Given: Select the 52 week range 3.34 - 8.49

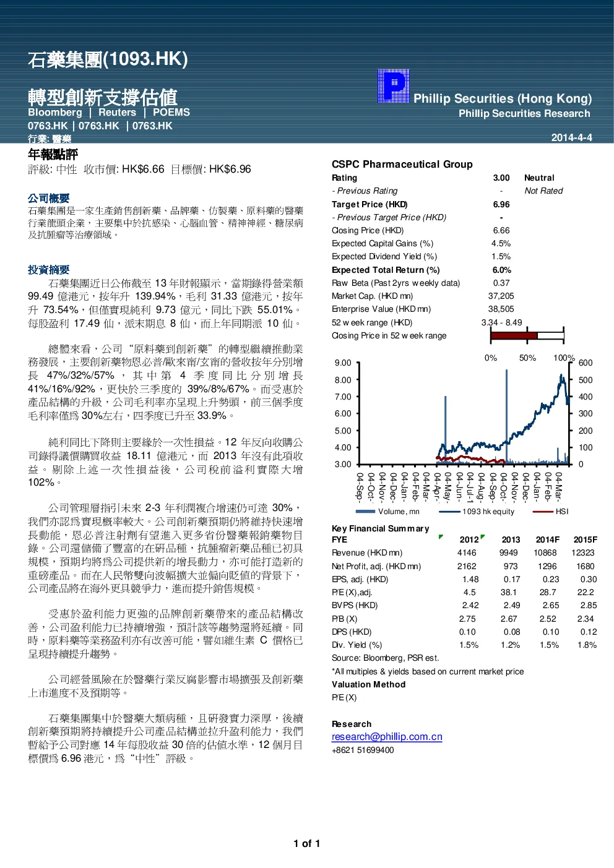Looking at the screenshot, I should 502,322.
